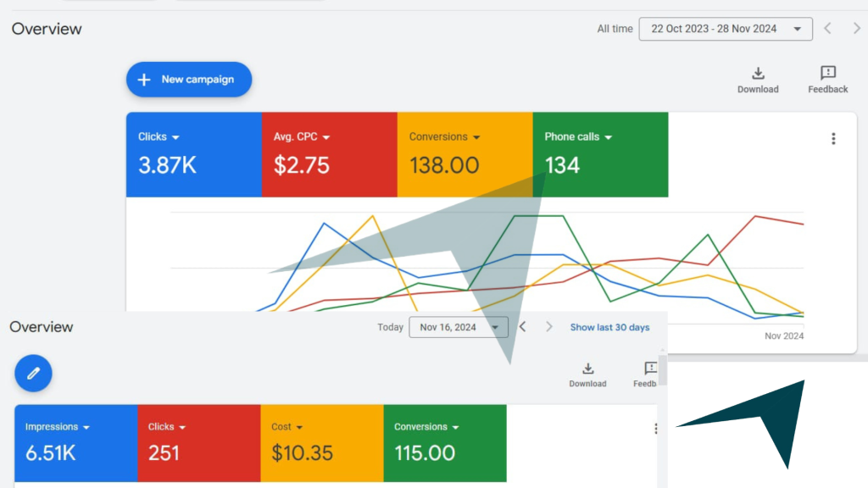Select the 6.51K impressions value
Viewport: 868px width, 488px height.
[50, 453]
